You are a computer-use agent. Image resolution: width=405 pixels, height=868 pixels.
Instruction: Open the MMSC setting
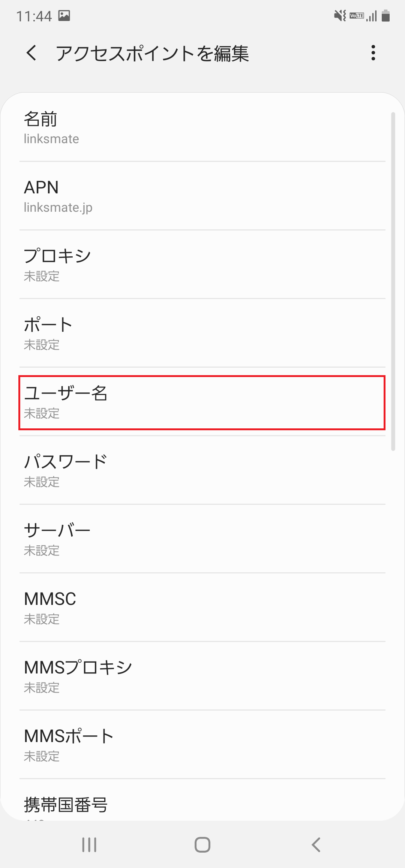click(x=202, y=608)
